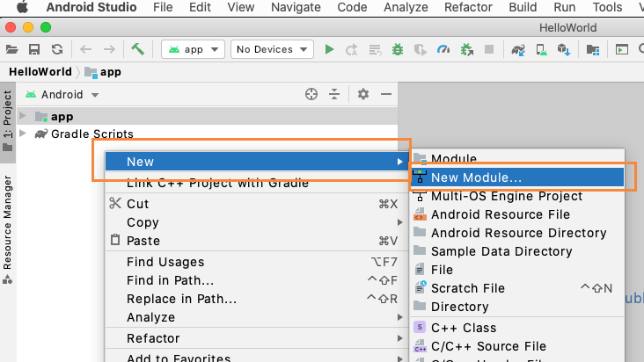Click the Make Project hammer icon
The image size is (644, 362).
click(x=137, y=49)
